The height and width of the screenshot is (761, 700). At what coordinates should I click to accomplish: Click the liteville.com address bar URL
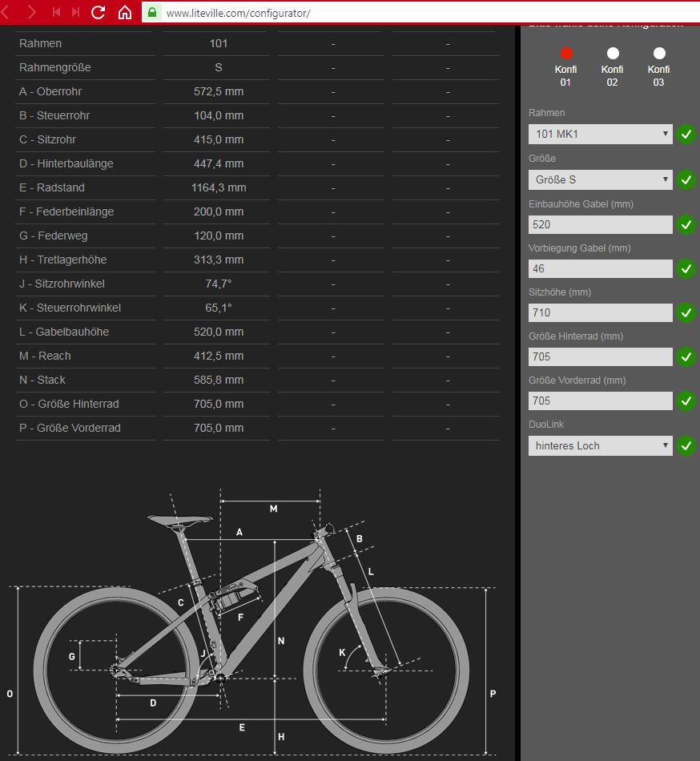click(238, 14)
